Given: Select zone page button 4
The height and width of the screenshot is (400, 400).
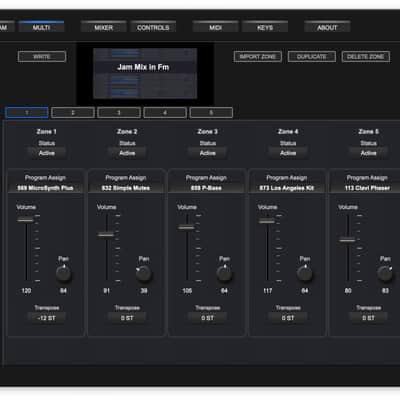Looking at the screenshot, I should [x=165, y=113].
